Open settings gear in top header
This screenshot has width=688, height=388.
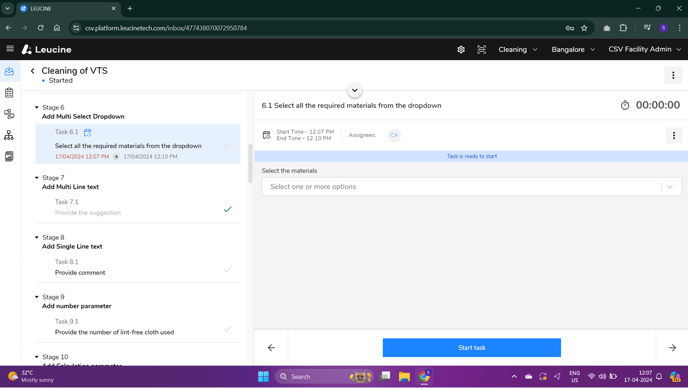point(461,50)
